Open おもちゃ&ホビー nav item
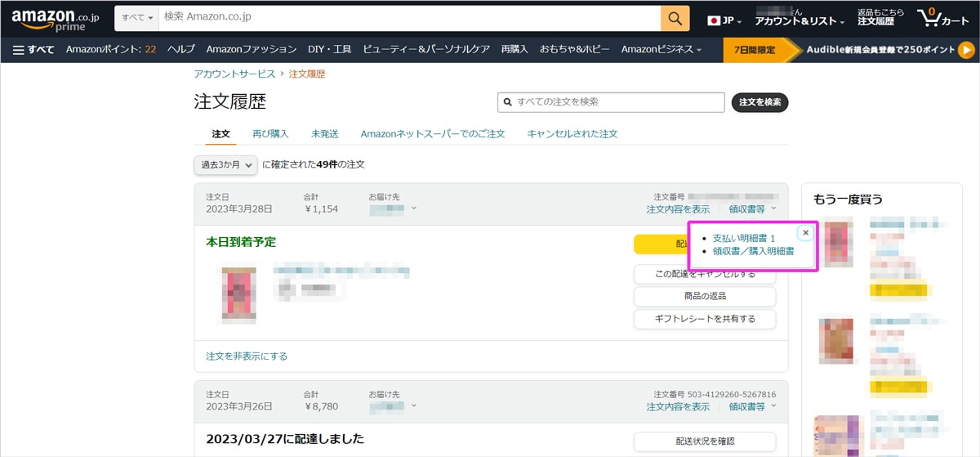The image size is (980, 457). pyautogui.click(x=574, y=49)
